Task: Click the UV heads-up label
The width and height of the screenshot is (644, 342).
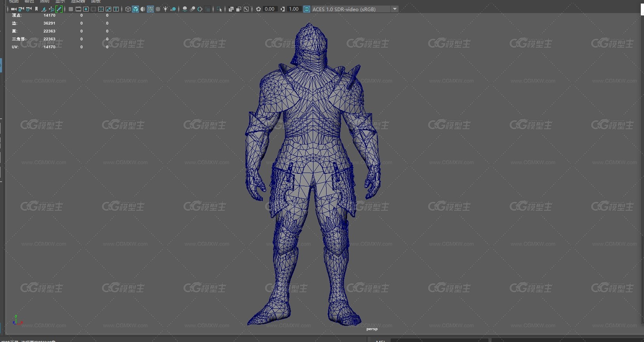Action: click(x=15, y=47)
